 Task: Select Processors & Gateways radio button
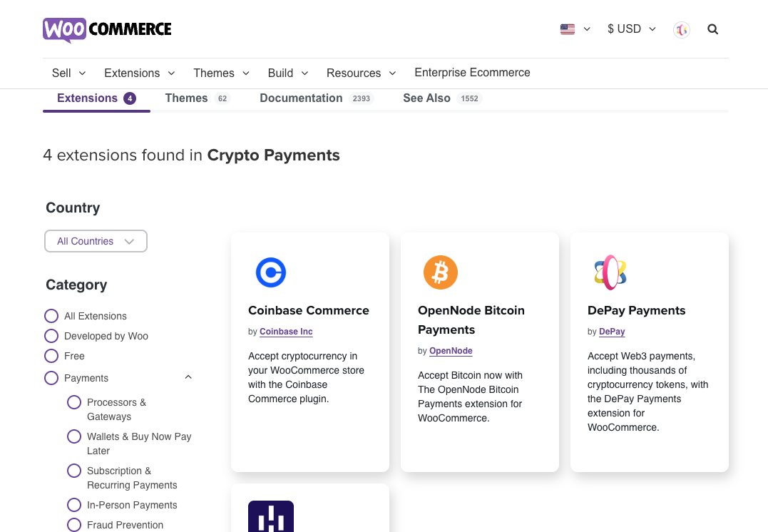(x=74, y=402)
